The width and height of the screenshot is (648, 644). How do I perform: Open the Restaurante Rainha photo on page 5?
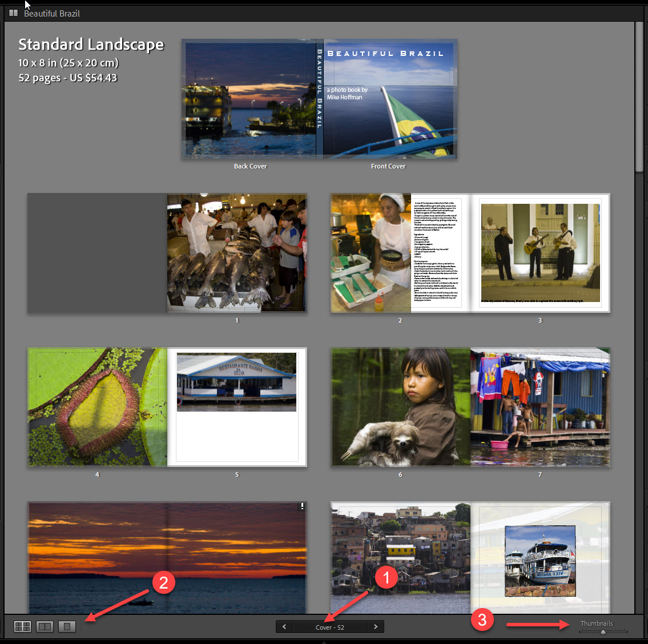(x=236, y=383)
